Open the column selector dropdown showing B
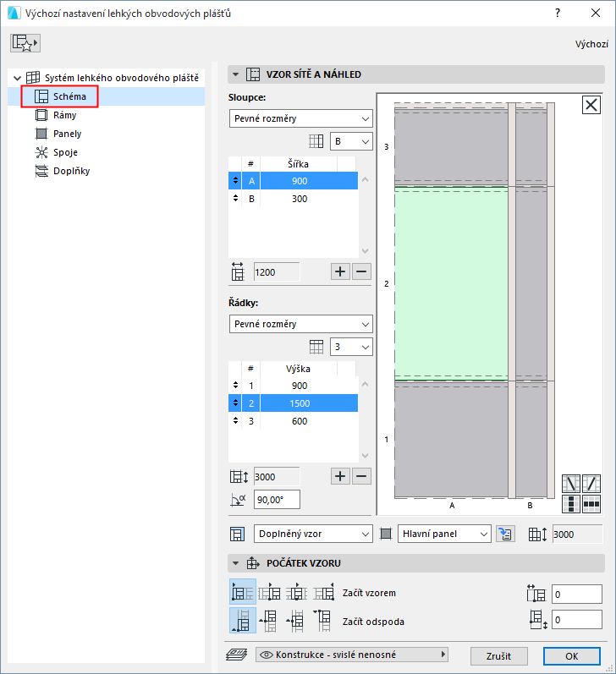Screen dimensions: 616x674 [351, 141]
